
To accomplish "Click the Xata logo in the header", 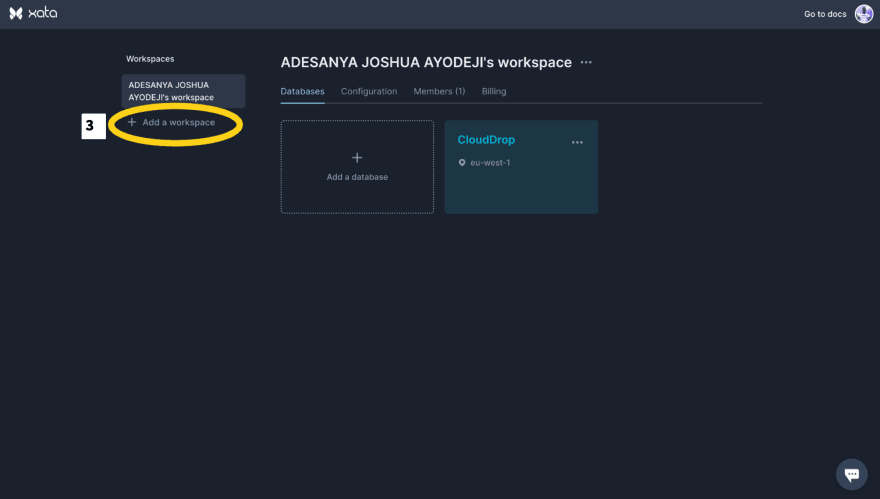I will (x=33, y=14).
